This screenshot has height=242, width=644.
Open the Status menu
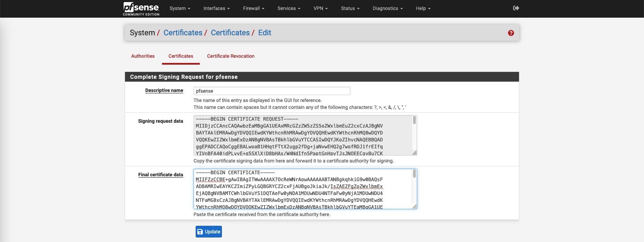coord(350,8)
